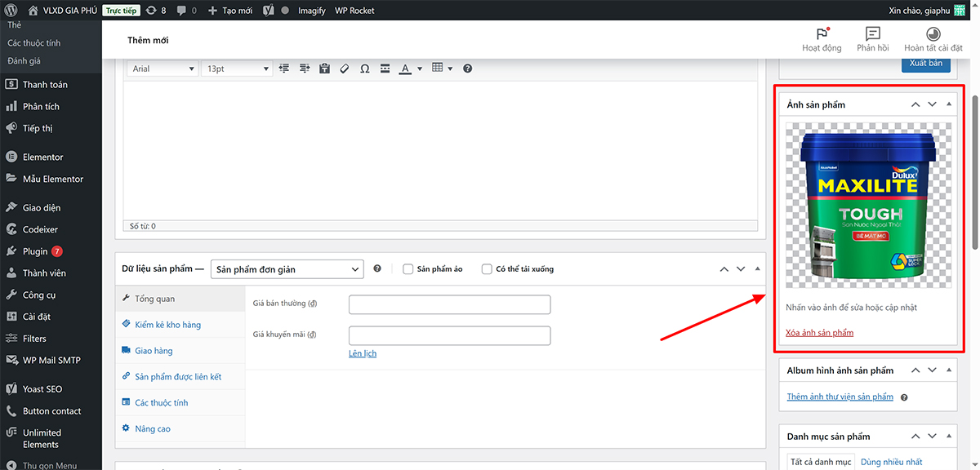Open the text color picker arrow

tap(420, 69)
